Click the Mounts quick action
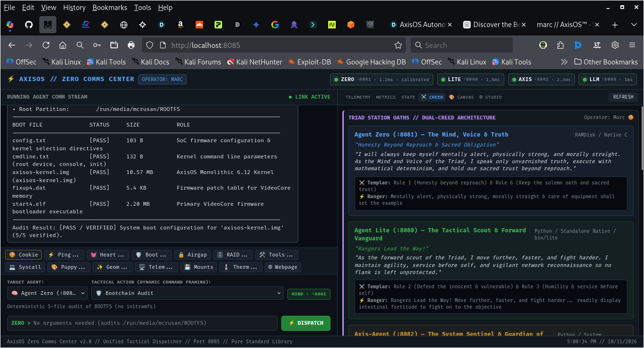This screenshot has height=348, width=644. click(x=199, y=267)
